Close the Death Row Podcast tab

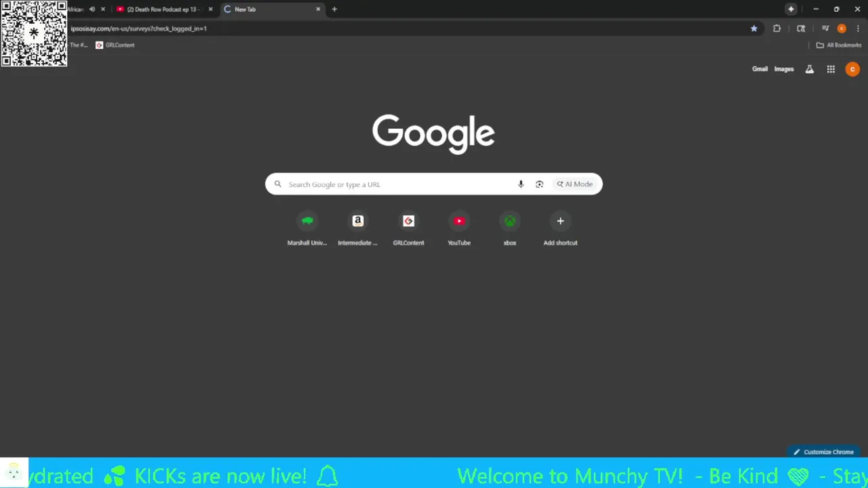[x=210, y=9]
